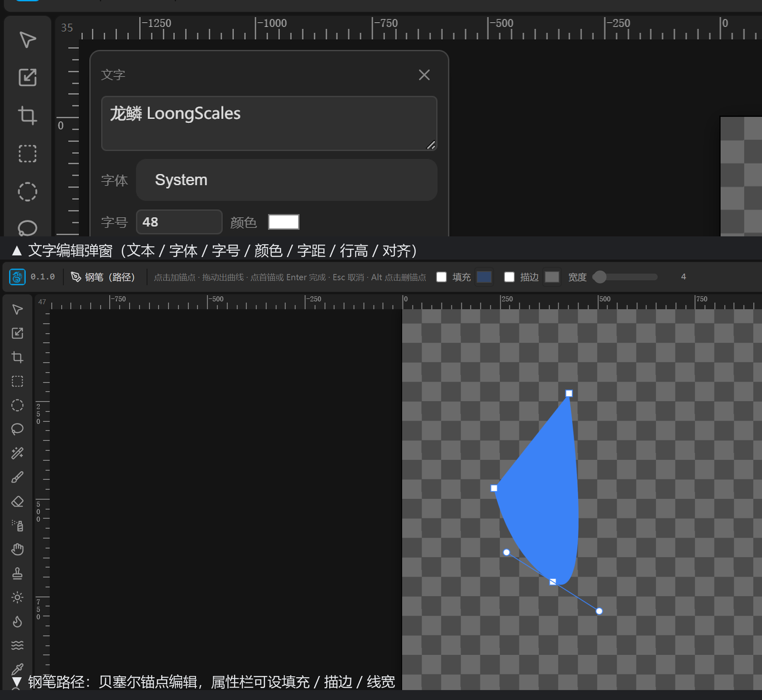Choose elliptical marquee tool in the lower toolbar
This screenshot has height=700, width=762.
17,405
